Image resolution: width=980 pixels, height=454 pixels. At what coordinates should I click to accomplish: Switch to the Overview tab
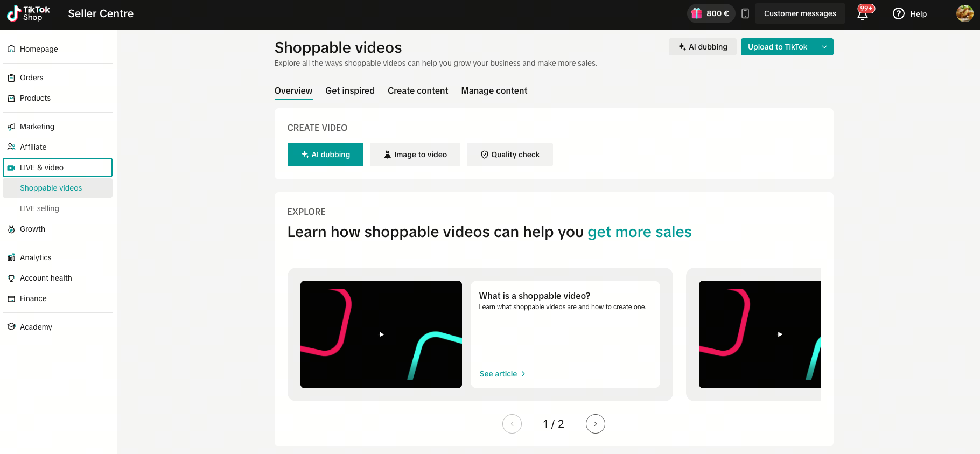point(293,91)
